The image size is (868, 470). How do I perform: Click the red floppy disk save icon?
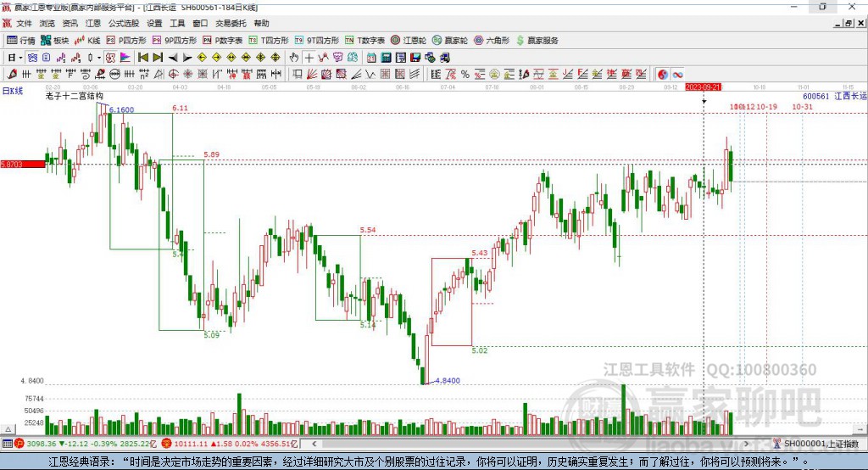pos(415,58)
